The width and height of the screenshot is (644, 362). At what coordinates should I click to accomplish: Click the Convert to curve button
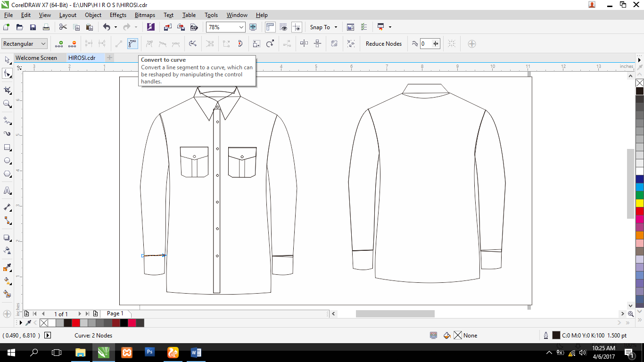pos(132,44)
